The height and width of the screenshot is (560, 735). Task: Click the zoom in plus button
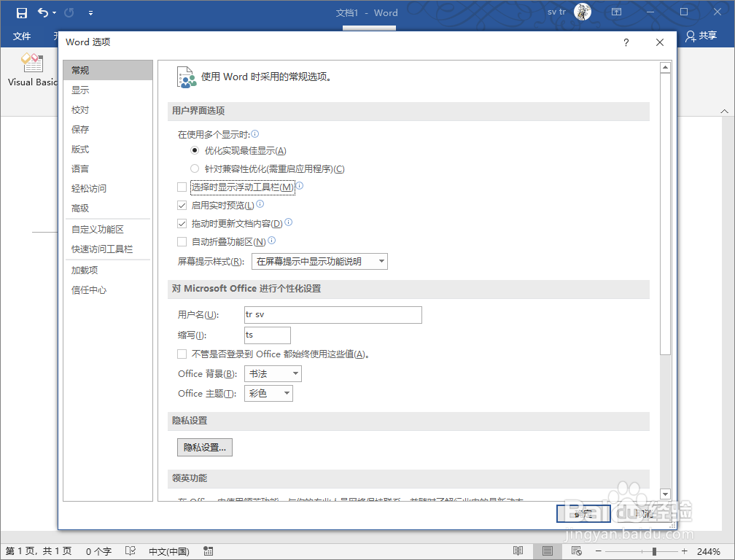(685, 551)
